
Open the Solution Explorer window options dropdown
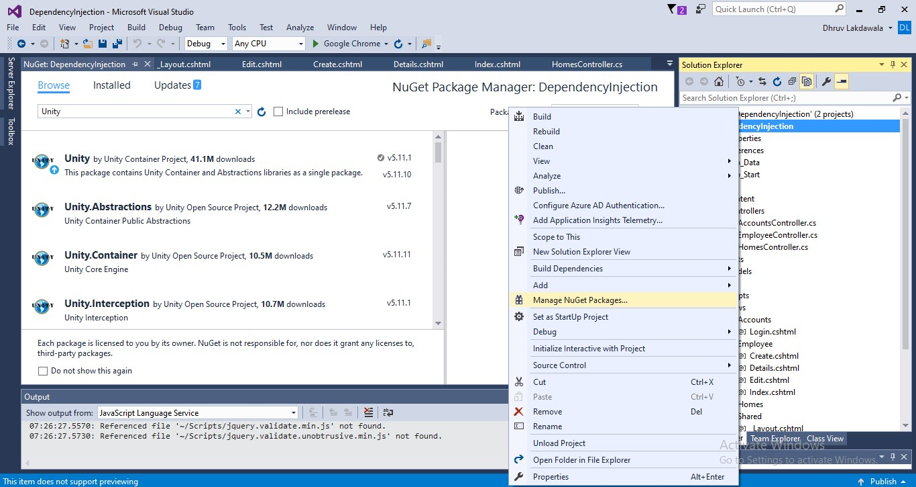point(882,65)
